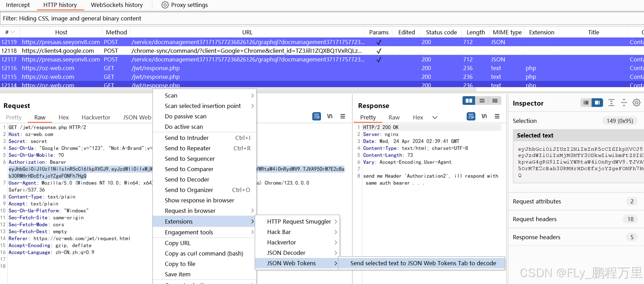Select tabbed request/response layout
The height and width of the screenshot is (284, 644).
(x=495, y=101)
